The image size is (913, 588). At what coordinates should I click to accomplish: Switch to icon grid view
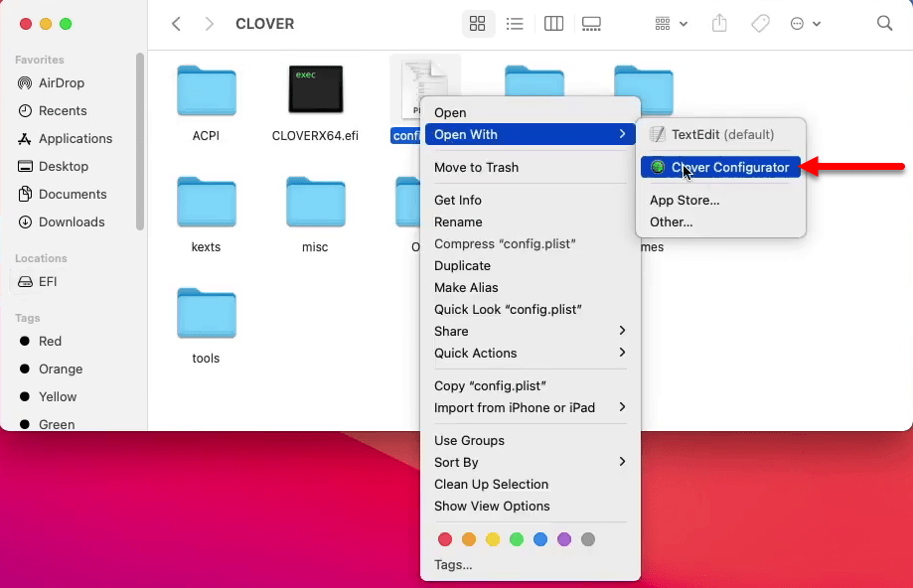pos(478,24)
